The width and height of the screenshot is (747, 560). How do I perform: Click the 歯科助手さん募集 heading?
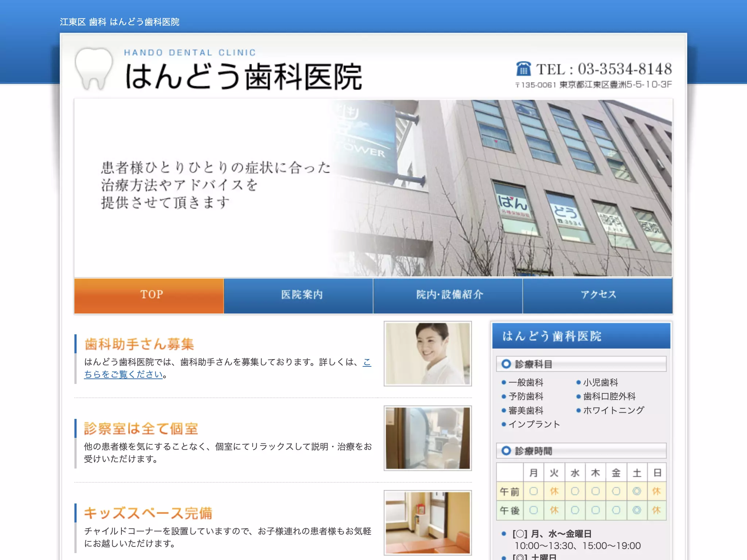point(139,344)
